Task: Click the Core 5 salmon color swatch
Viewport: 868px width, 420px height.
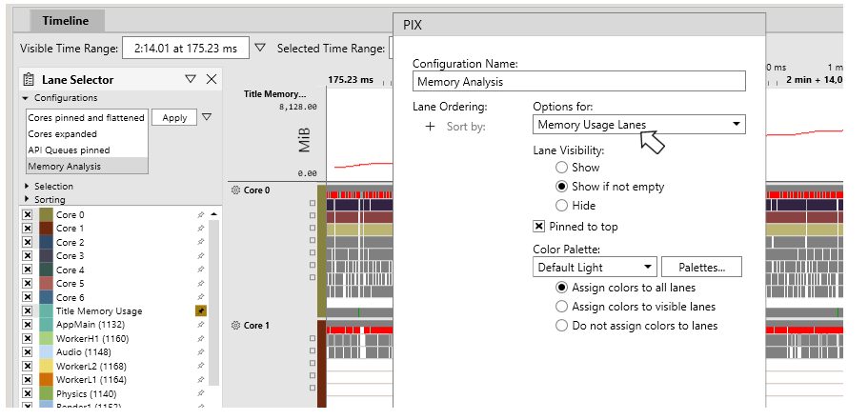Action: pos(46,283)
